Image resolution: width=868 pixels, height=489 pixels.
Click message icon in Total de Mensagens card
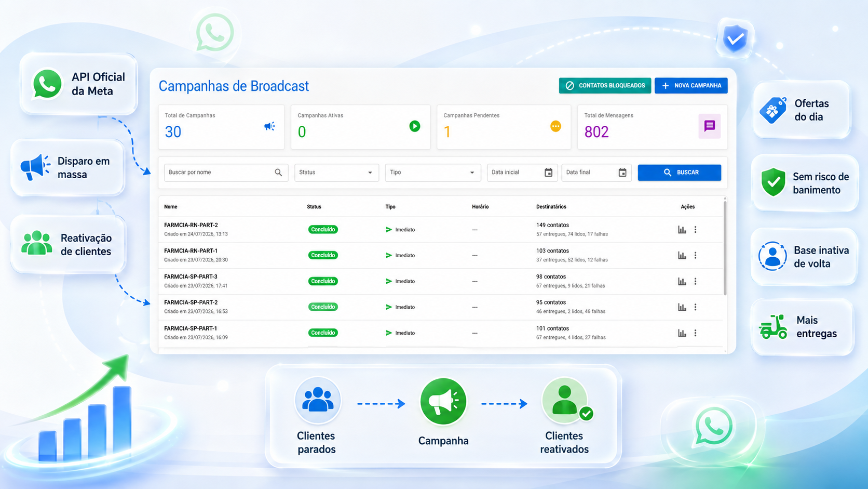coord(709,126)
